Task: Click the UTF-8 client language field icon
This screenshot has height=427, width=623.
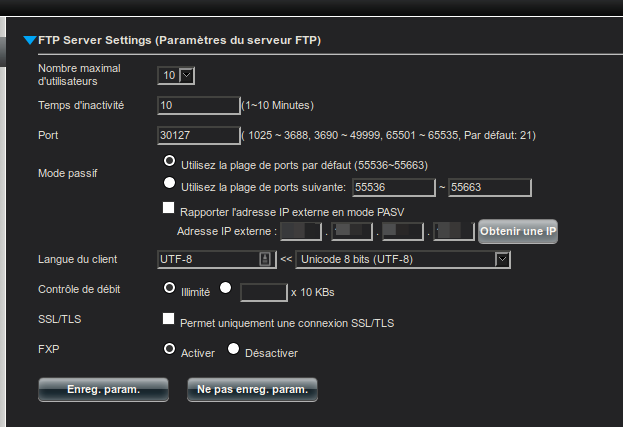Action: point(265,259)
